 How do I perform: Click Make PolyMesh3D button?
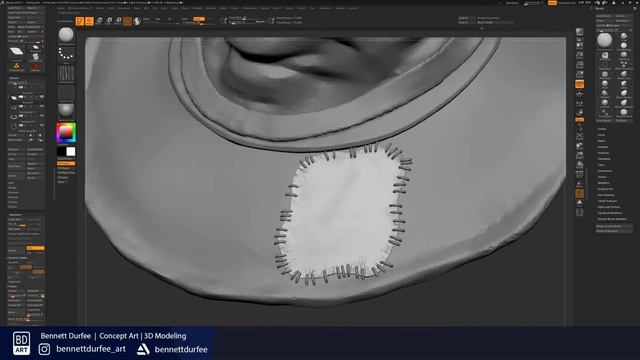[x=31, y=27]
